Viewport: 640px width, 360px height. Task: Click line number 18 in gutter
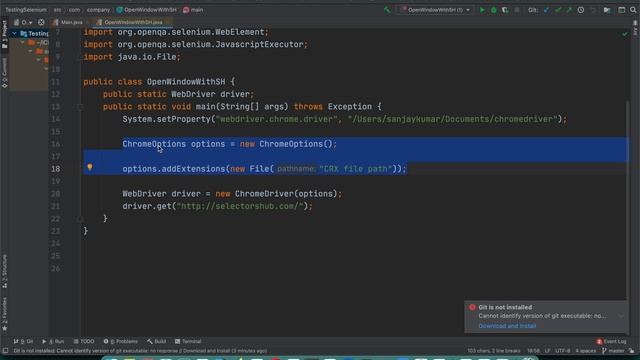click(x=56, y=169)
